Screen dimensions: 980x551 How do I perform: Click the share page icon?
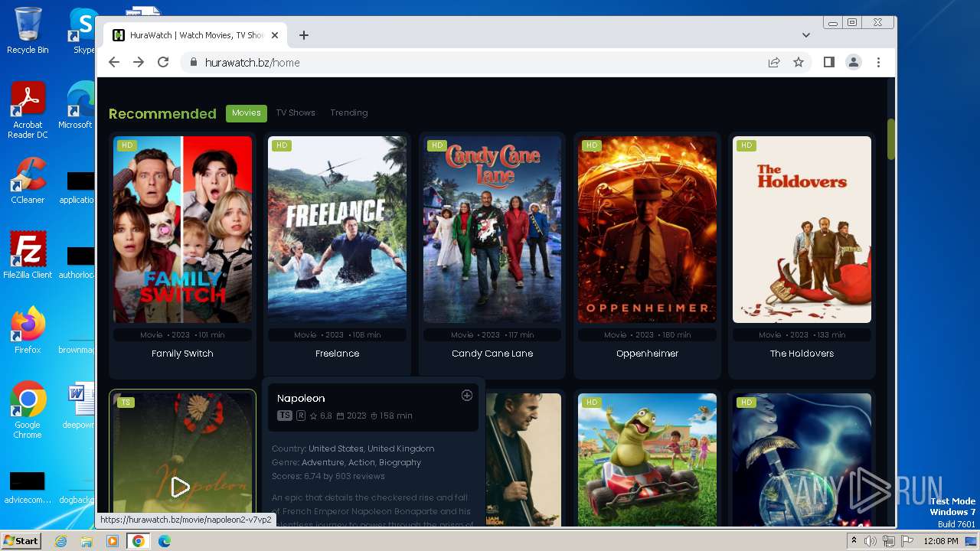coord(774,63)
